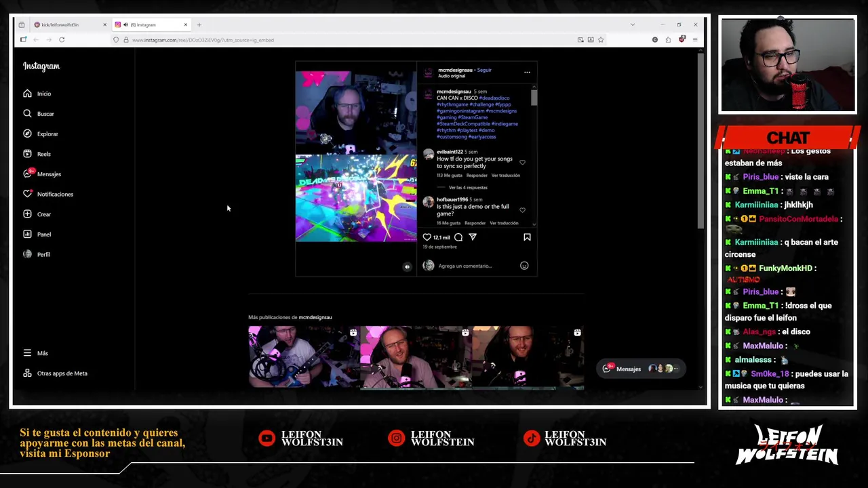The width and height of the screenshot is (868, 488).
Task: Open the Perfil avatar icon
Action: 27,254
